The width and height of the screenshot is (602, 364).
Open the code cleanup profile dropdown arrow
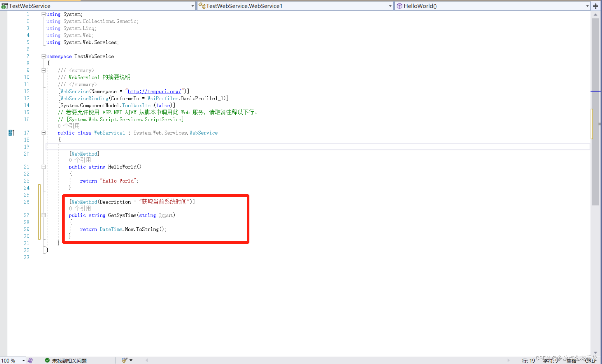pos(131,360)
